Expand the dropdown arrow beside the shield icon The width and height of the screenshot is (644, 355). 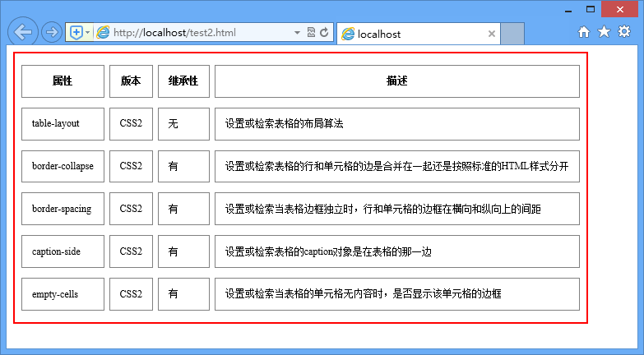pyautogui.click(x=88, y=34)
